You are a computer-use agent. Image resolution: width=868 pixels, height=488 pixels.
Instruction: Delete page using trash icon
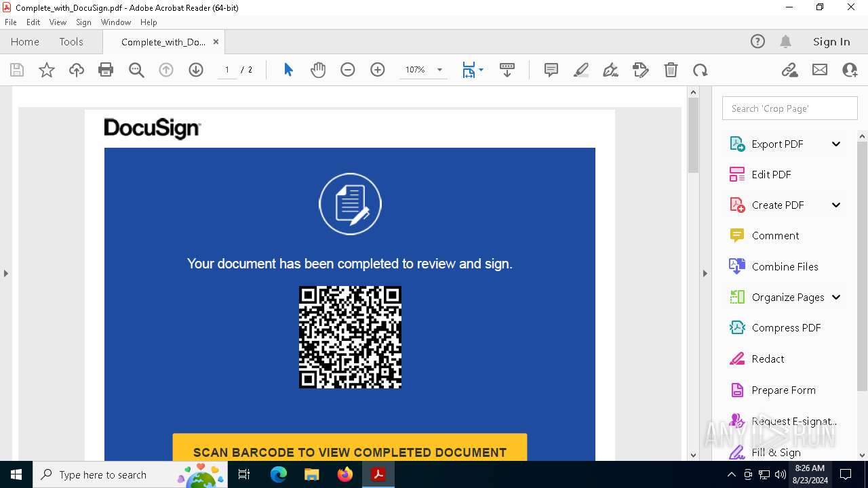click(671, 70)
